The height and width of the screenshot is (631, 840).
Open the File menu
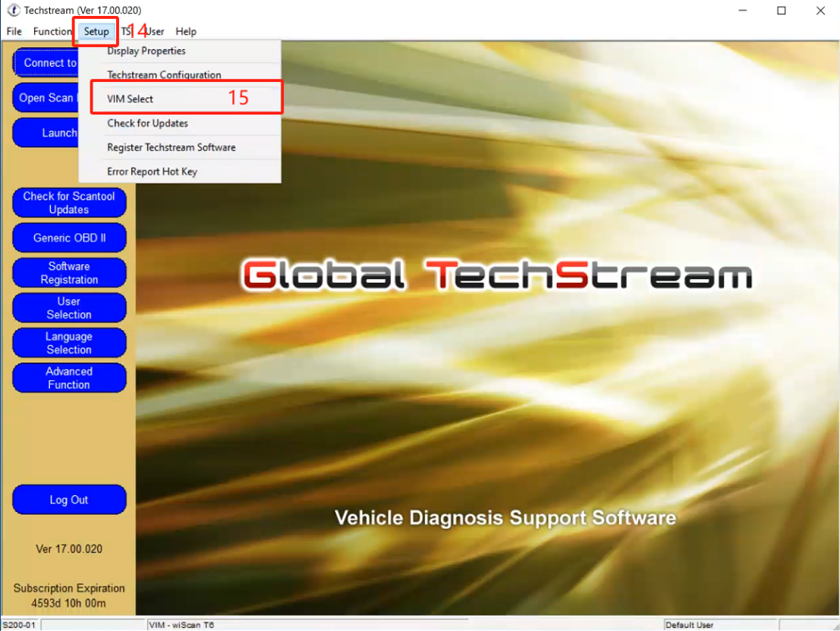point(14,32)
